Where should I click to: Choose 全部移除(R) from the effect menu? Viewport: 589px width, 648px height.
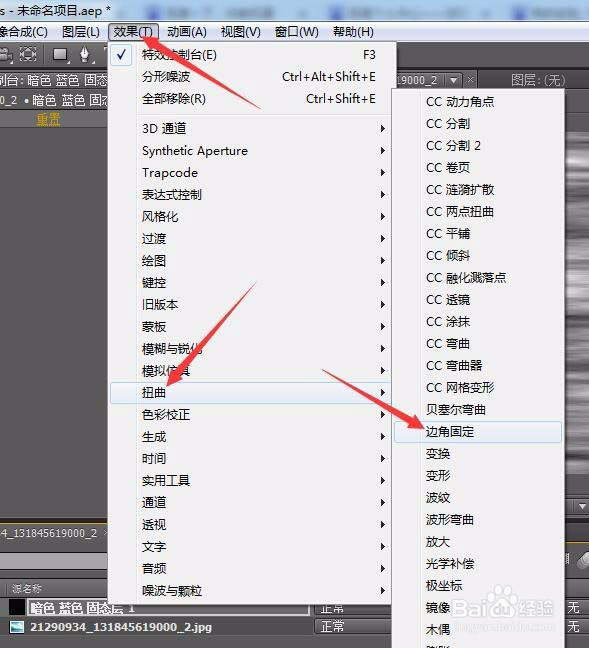tap(250, 99)
